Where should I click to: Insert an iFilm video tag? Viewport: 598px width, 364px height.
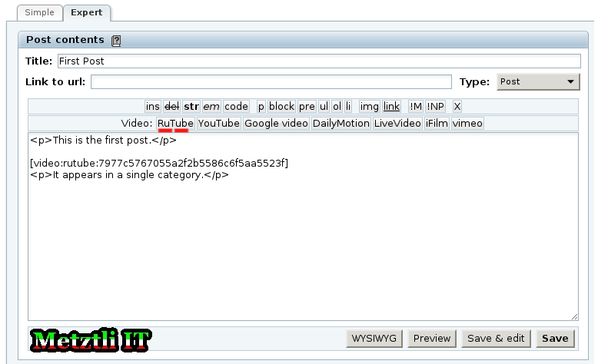click(437, 124)
